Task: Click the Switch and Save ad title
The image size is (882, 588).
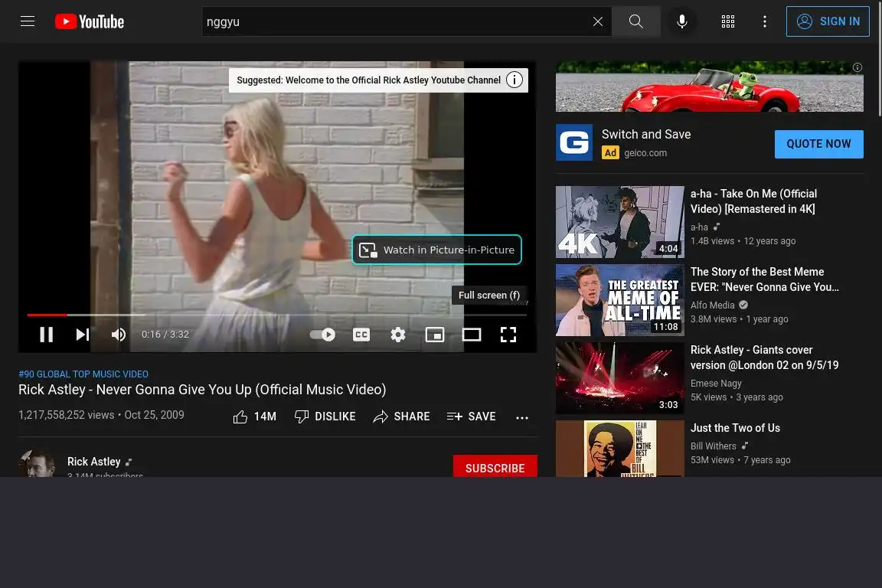Action: click(645, 134)
